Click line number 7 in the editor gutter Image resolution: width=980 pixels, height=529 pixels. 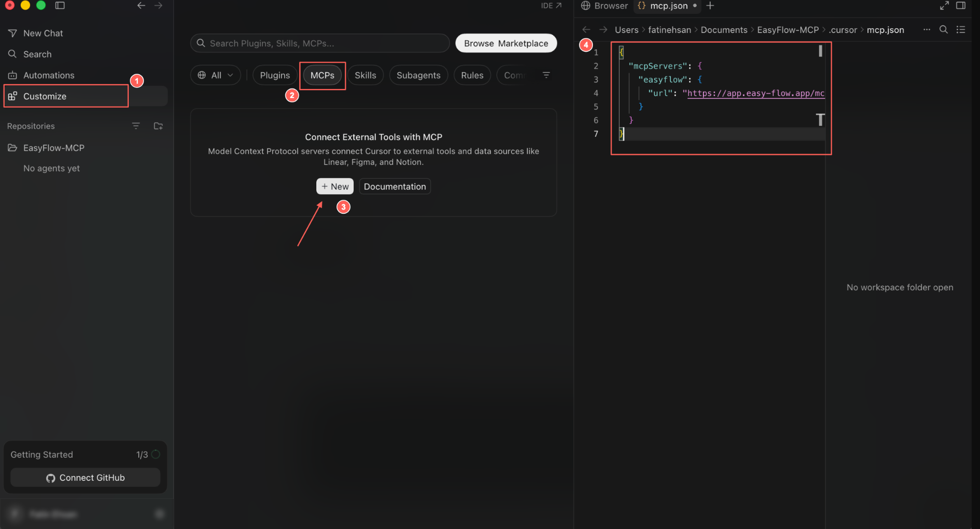596,134
